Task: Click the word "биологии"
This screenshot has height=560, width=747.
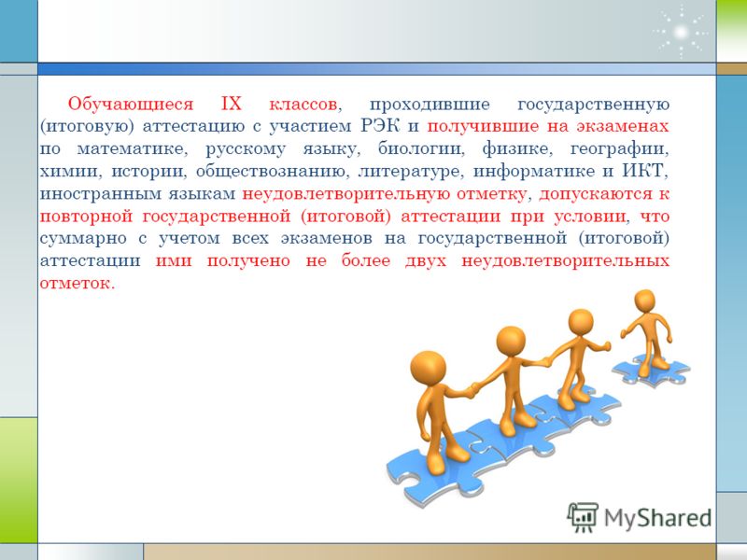Action: coord(421,149)
